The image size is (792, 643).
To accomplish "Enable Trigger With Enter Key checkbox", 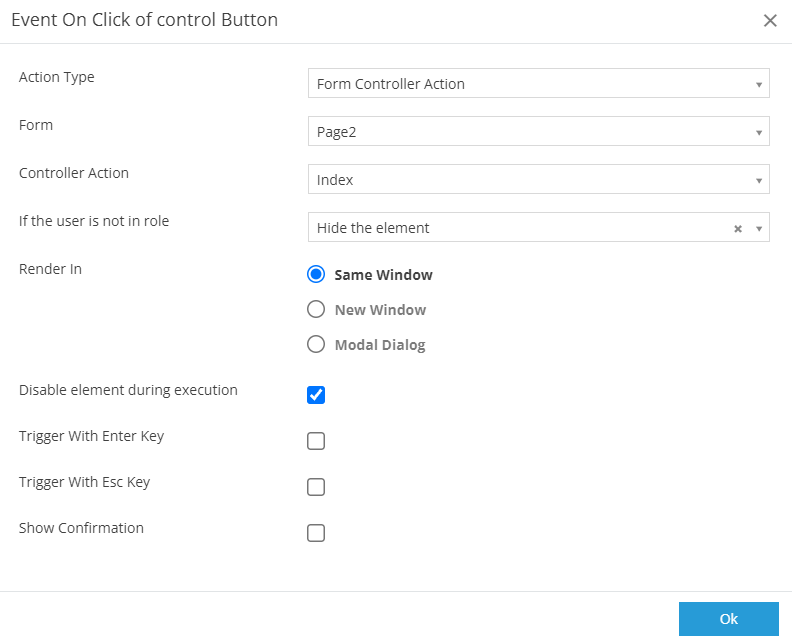I will pyautogui.click(x=316, y=441).
